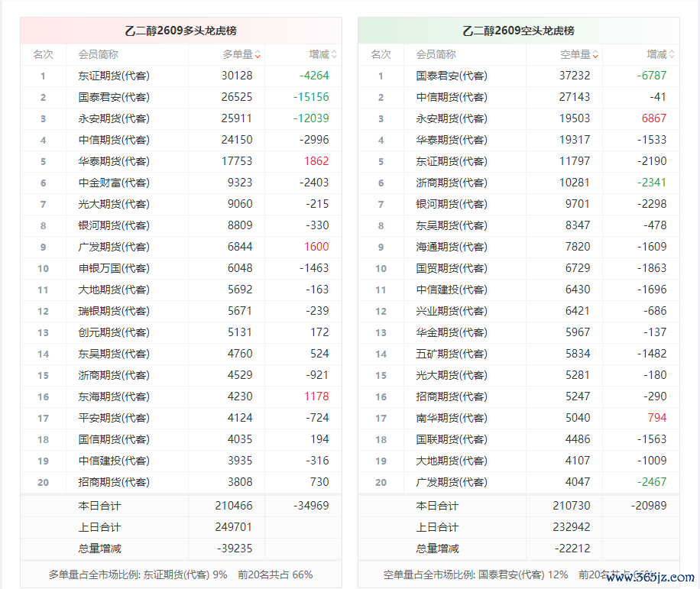Viewport: 700px width, 589px height.
Task: Select 银河期货(代客) in long table row 8
Action: click(114, 226)
